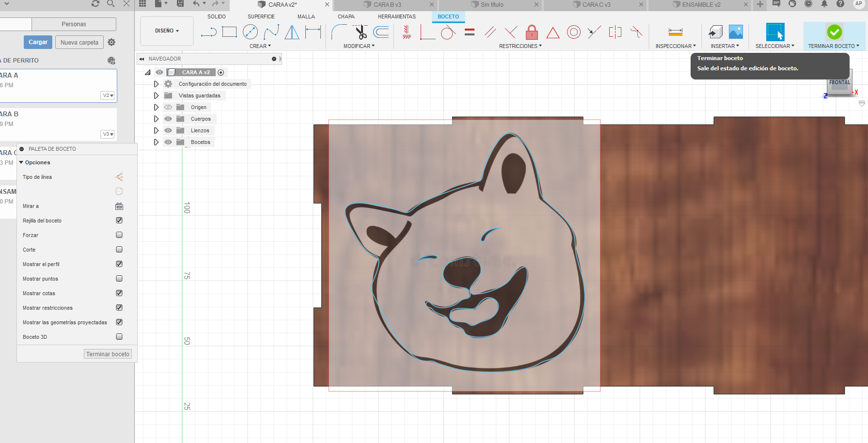Open the MODIFICAR dropdown menu
This screenshot has width=868, height=443.
point(359,46)
